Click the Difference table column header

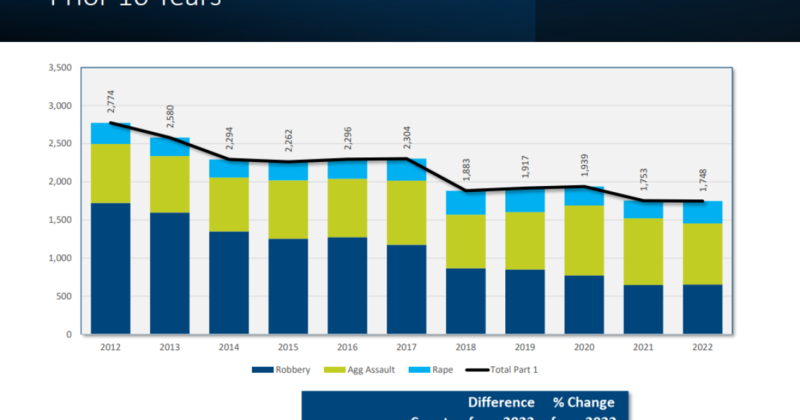coord(504,402)
